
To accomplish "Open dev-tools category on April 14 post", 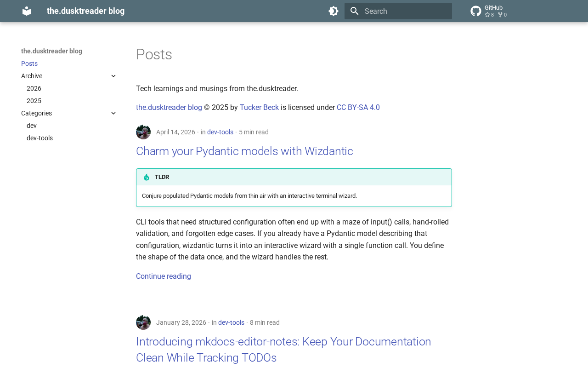I will coord(220,132).
